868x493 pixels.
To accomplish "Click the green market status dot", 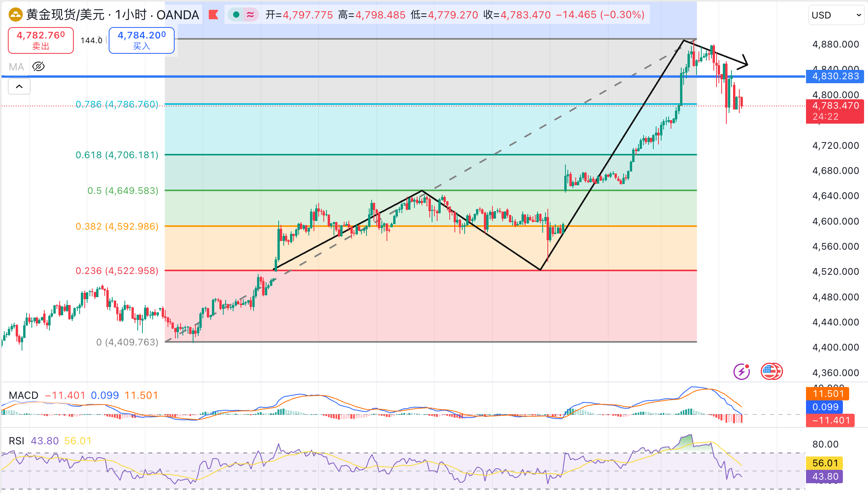I will [236, 15].
